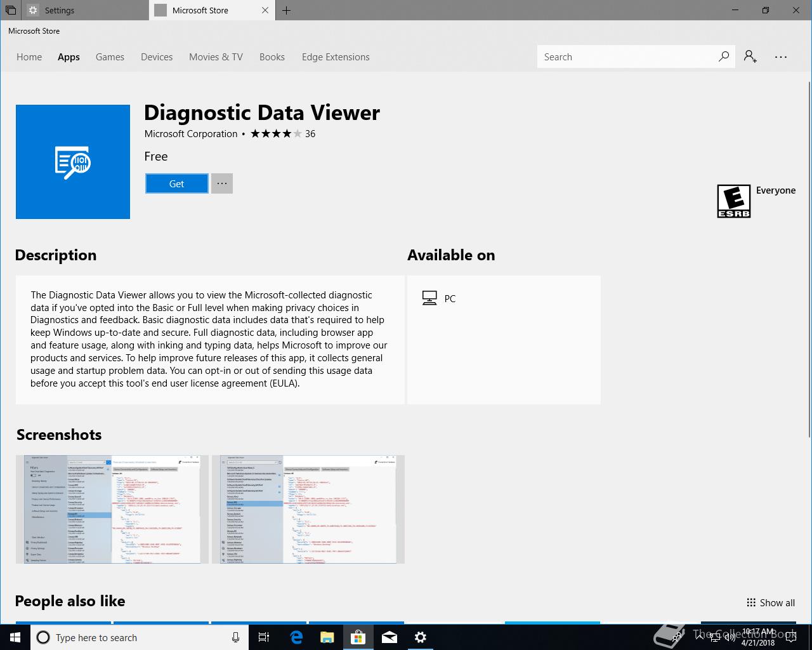Click the Microsoft Store taskbar icon
Viewport: 812px width, 650px height.
click(x=358, y=637)
